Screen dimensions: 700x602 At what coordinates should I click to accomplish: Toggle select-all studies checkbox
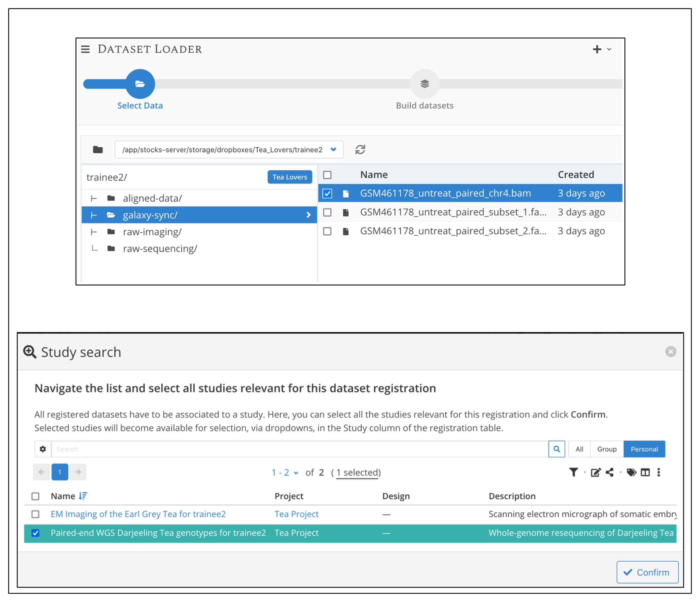pos(35,496)
